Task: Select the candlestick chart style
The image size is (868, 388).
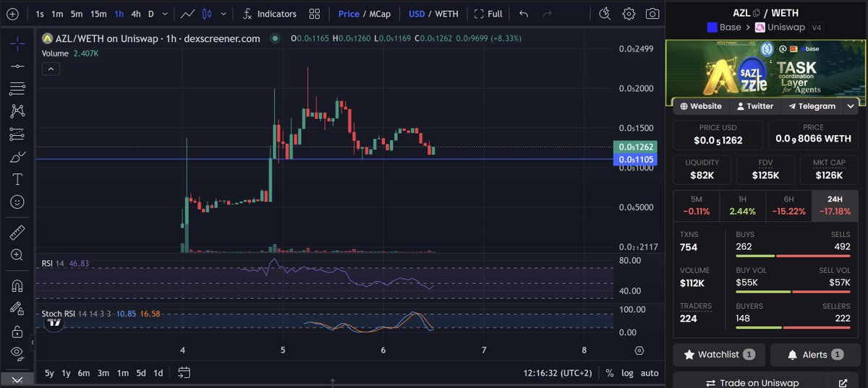Action: click(207, 14)
